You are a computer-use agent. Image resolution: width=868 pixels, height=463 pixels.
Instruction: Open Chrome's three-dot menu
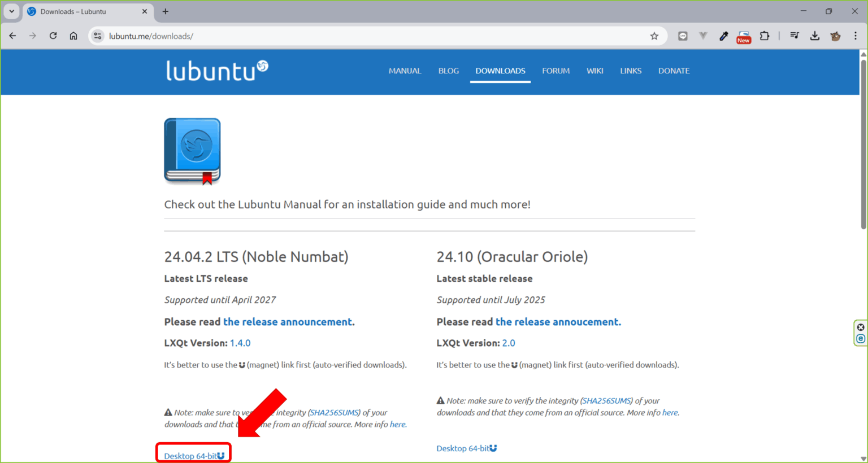(856, 35)
